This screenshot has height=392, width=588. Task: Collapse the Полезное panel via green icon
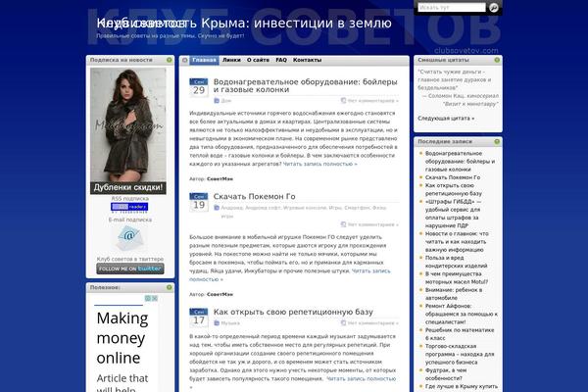point(170,287)
